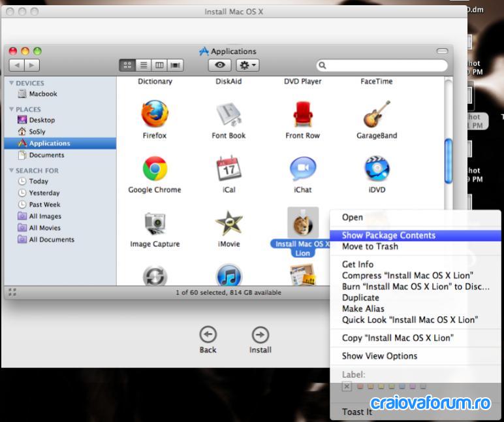Click the FaceTime app label
Viewport: 504px width, 422px height.
tap(377, 82)
